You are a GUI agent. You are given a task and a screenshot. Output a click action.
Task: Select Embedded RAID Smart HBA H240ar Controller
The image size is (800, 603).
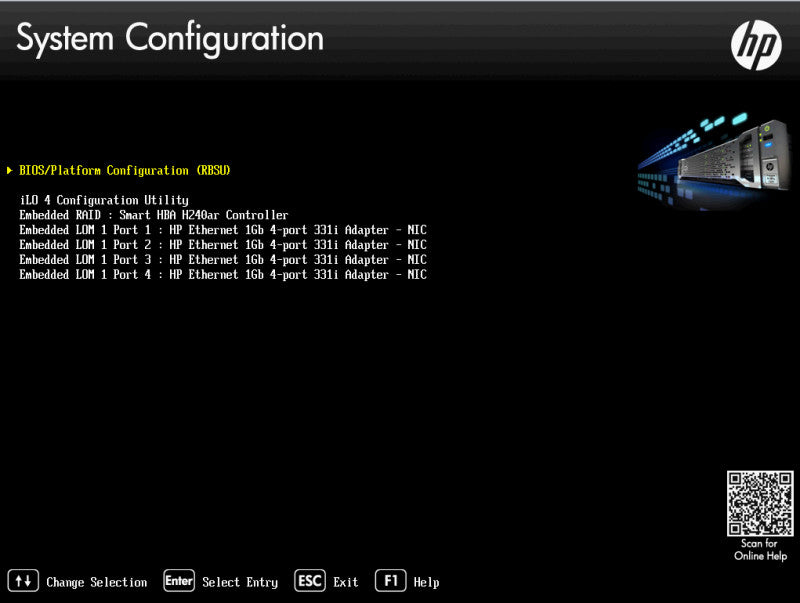point(154,215)
